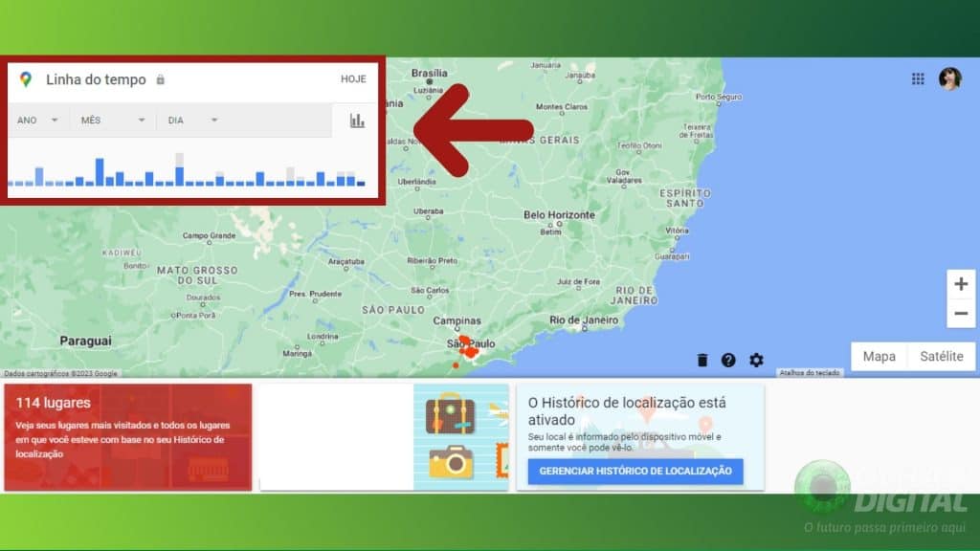Screen dimensions: 980x551
Task: Click the Montes Claros city label
Action: pyautogui.click(x=561, y=107)
